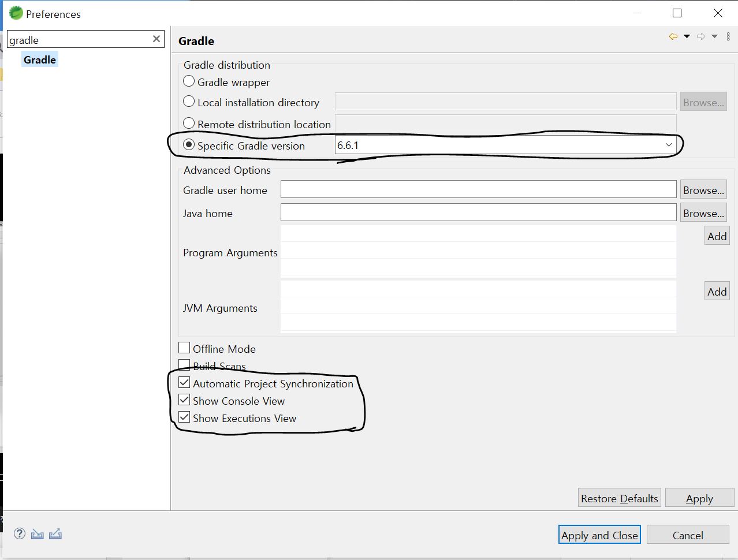Select Gradle in the preferences tree
738x560 pixels.
39,59
